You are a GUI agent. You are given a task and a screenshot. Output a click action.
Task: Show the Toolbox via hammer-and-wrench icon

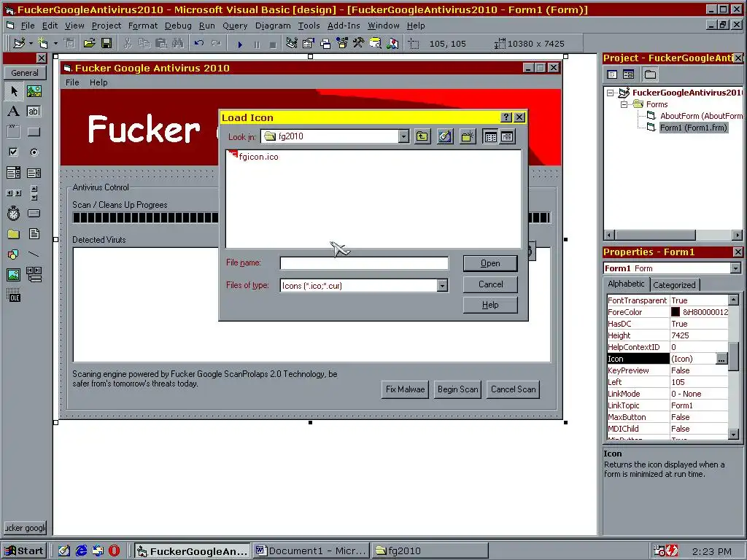359,44
